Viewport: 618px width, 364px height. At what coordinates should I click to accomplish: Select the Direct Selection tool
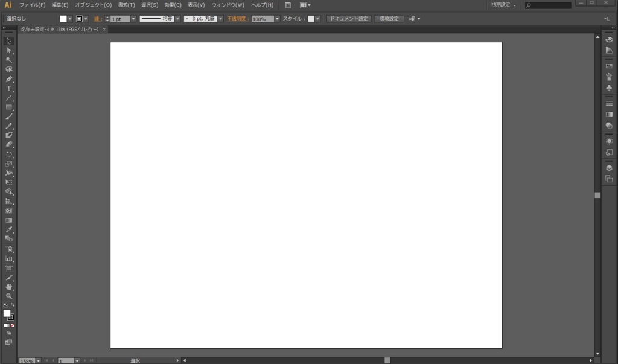coord(8,51)
